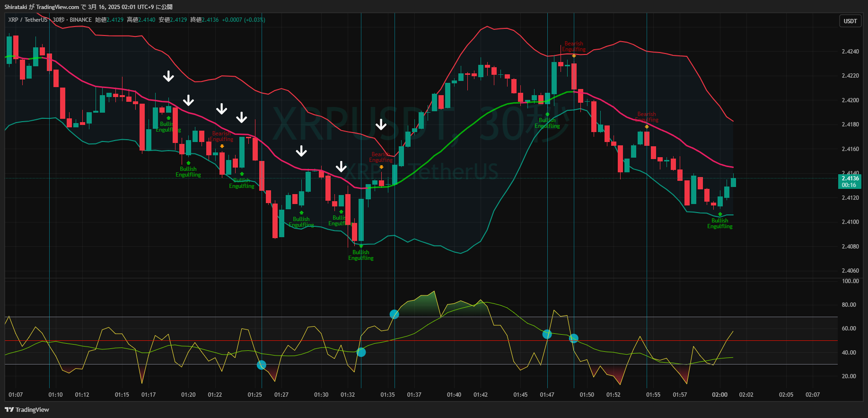Click the 80.00 oscillator scale label
The width and height of the screenshot is (868, 418).
[849, 305]
